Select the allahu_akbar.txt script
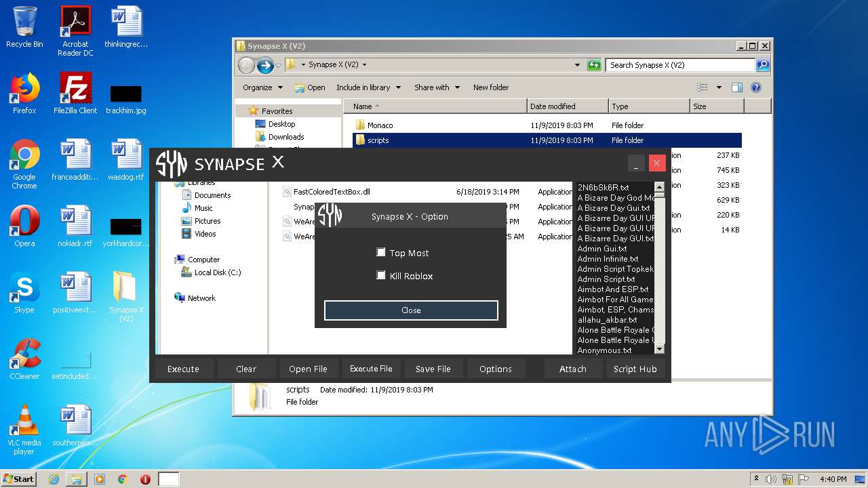The width and height of the screenshot is (868, 488). [x=607, y=319]
